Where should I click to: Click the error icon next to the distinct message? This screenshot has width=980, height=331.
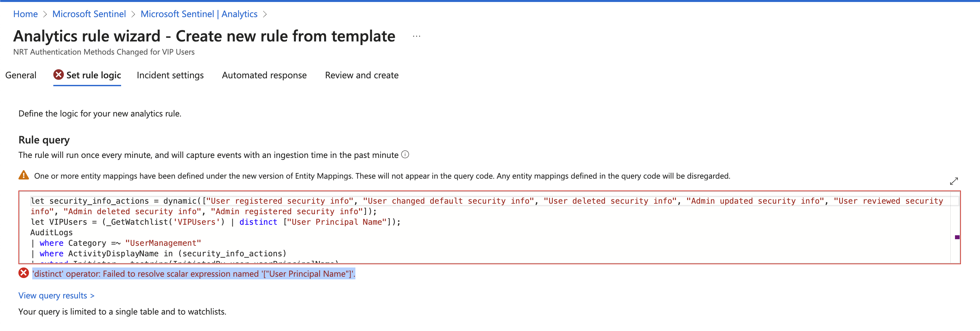(24, 273)
